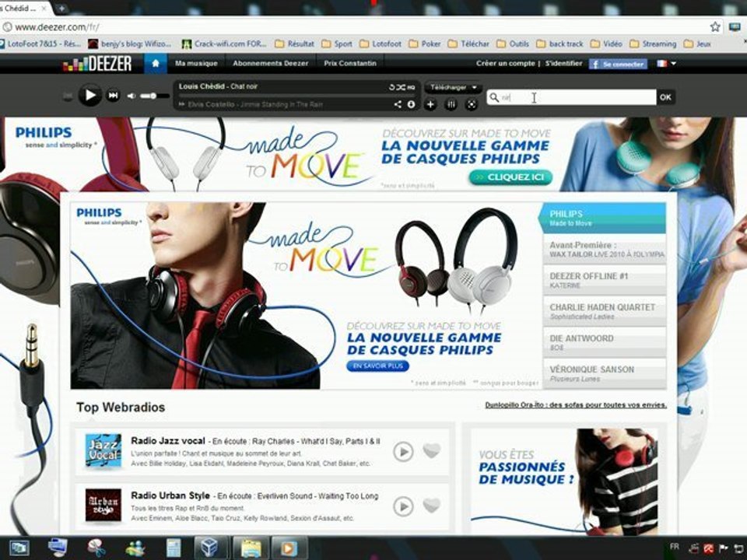This screenshot has width=747, height=560.
Task: Add the track with the plus icon
Action: coord(430,104)
